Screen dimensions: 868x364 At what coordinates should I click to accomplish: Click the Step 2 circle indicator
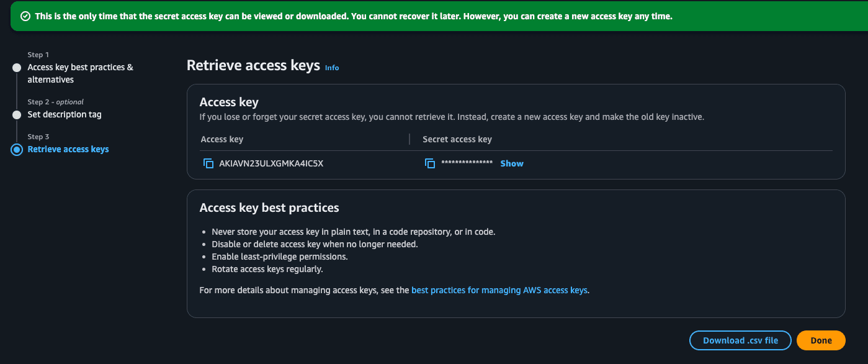click(17, 115)
